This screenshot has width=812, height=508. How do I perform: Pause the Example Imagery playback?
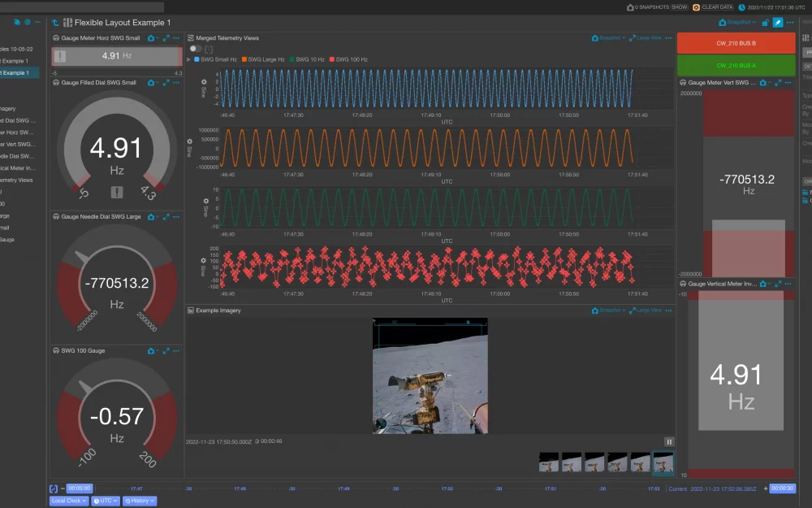(669, 441)
